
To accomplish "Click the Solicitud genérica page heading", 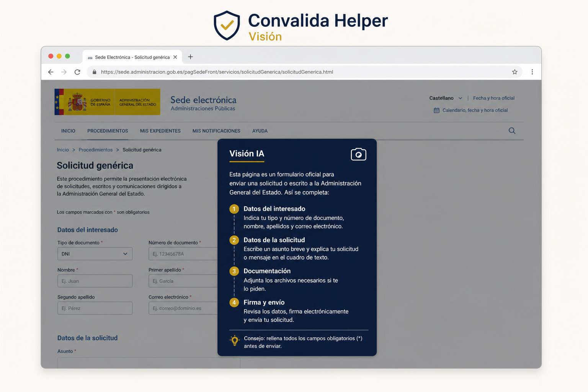I will (x=95, y=165).
